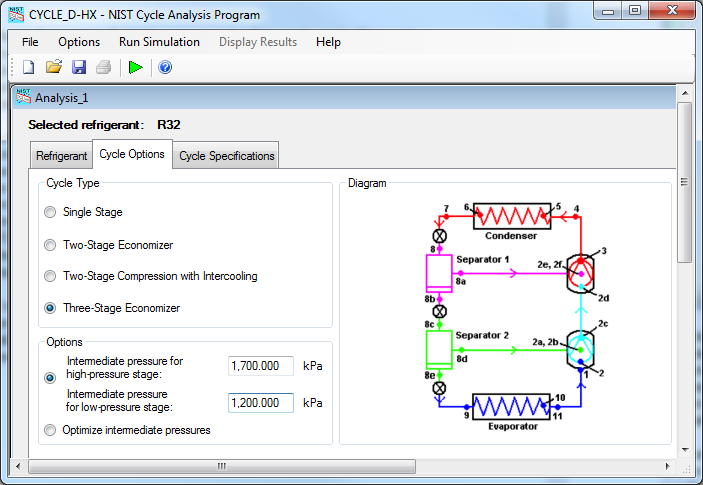Click the Cycle Type group label
Image resolution: width=703 pixels, height=485 pixels.
73,183
